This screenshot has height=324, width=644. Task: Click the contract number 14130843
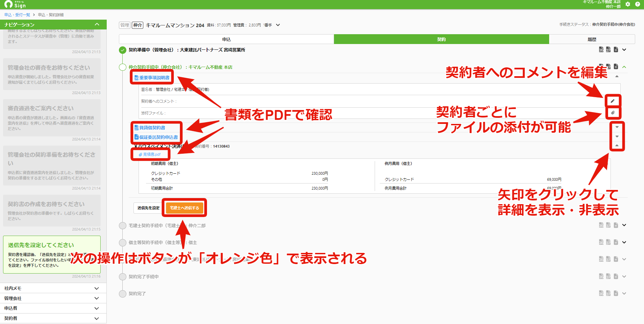(221, 146)
